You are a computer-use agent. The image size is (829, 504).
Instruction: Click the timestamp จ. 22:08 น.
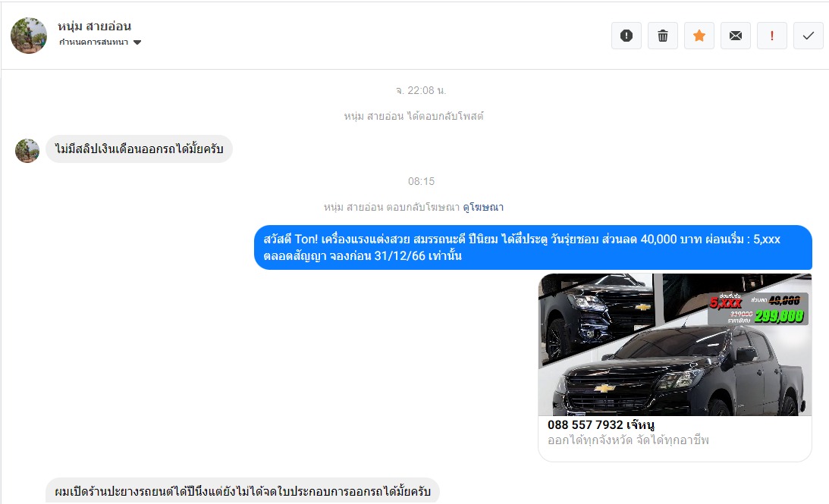pos(421,90)
